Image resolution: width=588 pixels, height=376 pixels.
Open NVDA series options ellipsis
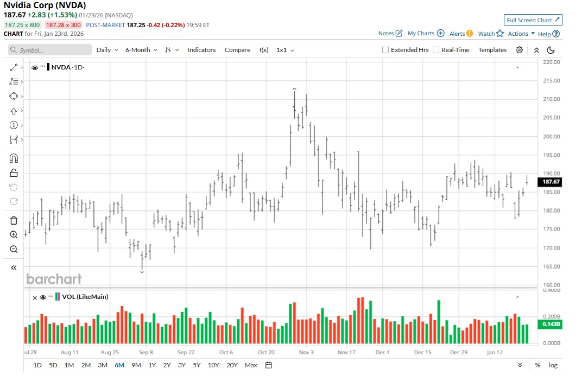[43, 66]
